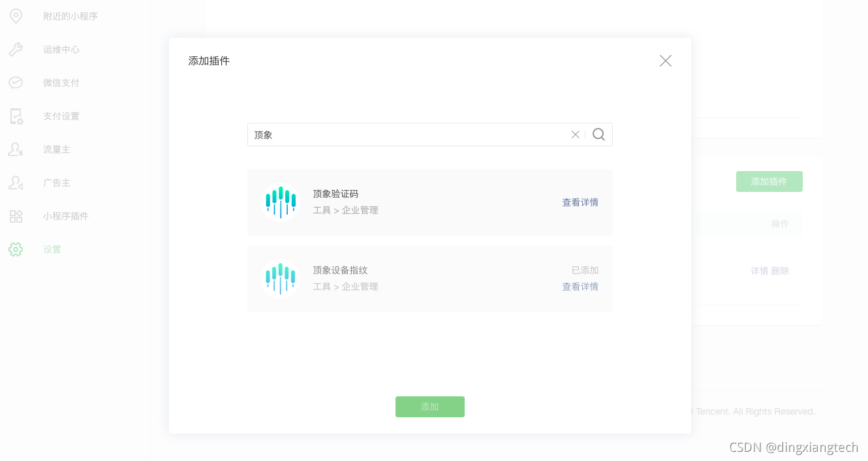Open 支付设置 menu item
This screenshot has height=461, width=868.
coord(61,116)
